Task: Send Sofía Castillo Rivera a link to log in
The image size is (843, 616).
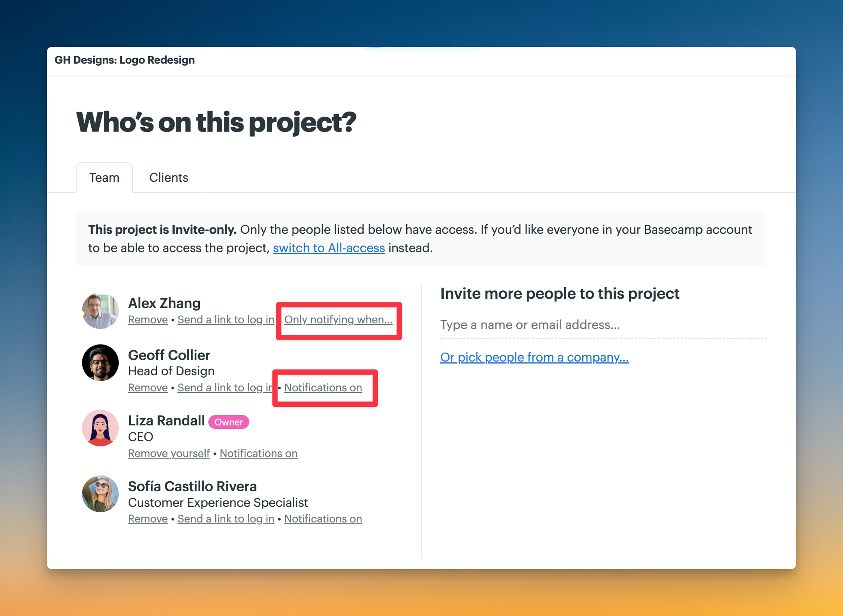Action: tap(226, 519)
